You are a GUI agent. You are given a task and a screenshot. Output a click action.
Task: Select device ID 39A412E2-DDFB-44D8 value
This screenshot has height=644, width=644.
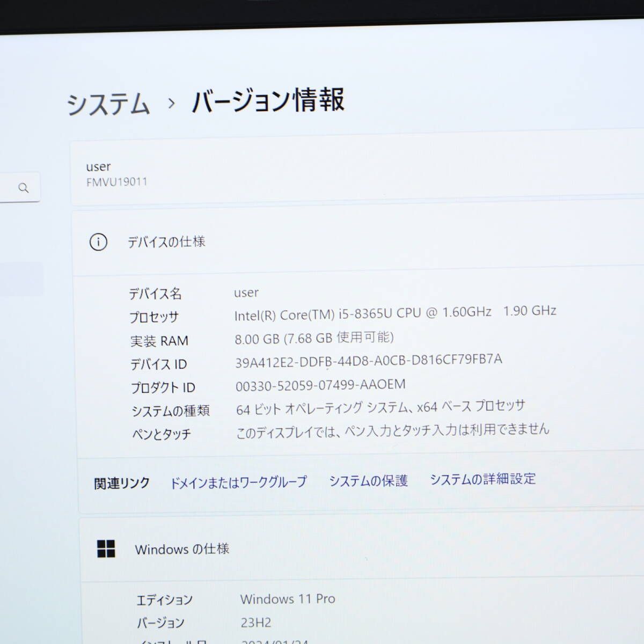pyautogui.click(x=369, y=361)
